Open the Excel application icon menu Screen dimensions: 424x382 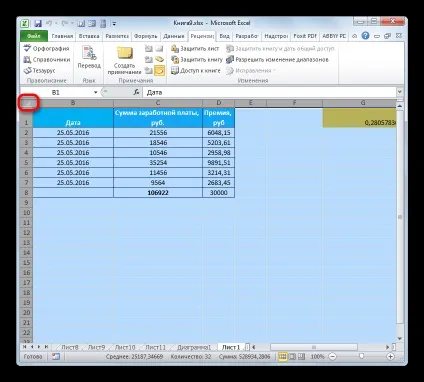25,24
